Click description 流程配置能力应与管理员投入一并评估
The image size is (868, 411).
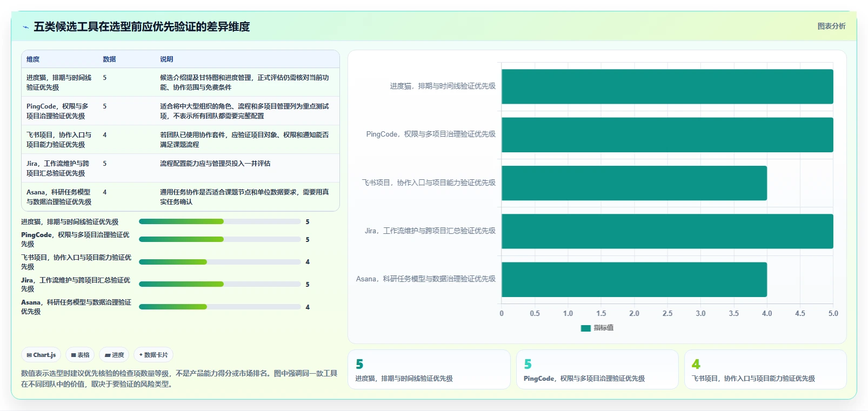click(x=215, y=164)
